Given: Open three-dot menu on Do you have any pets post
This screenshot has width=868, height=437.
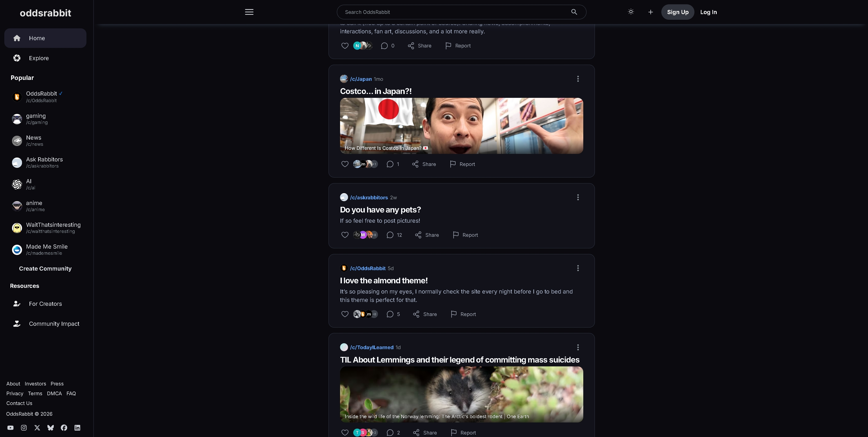Looking at the screenshot, I should 578,197.
